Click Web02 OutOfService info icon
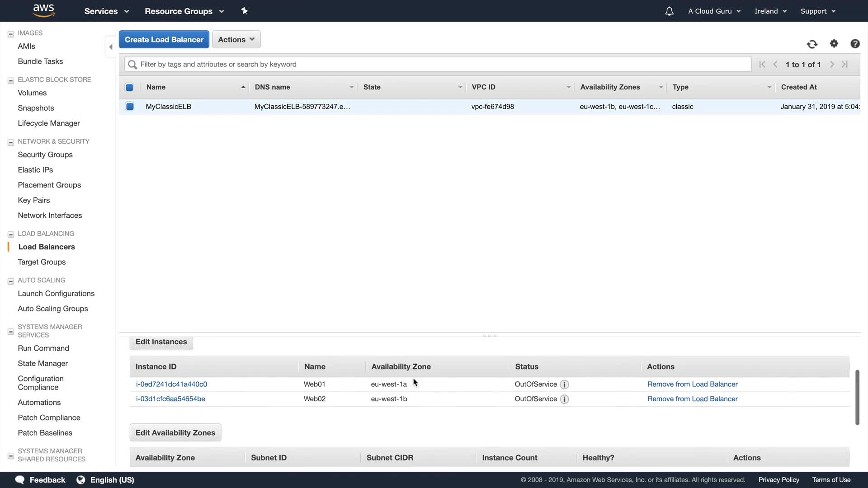 point(564,399)
